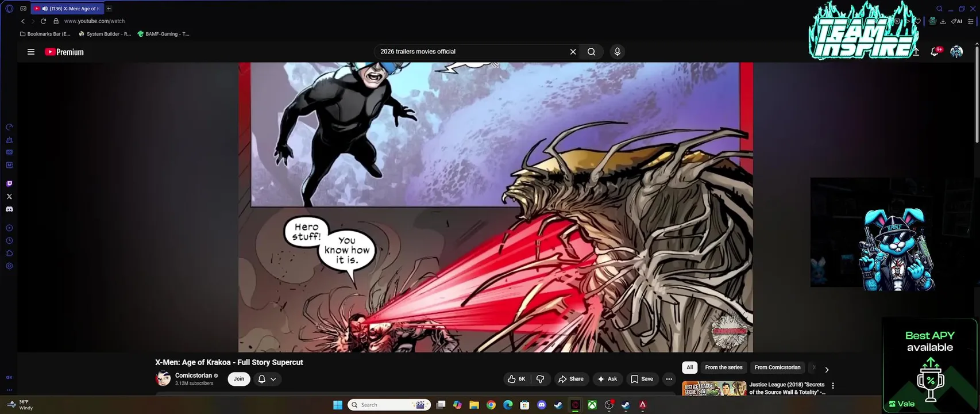This screenshot has height=414, width=980.
Task: Click the X-Men video player
Action: (x=496, y=207)
